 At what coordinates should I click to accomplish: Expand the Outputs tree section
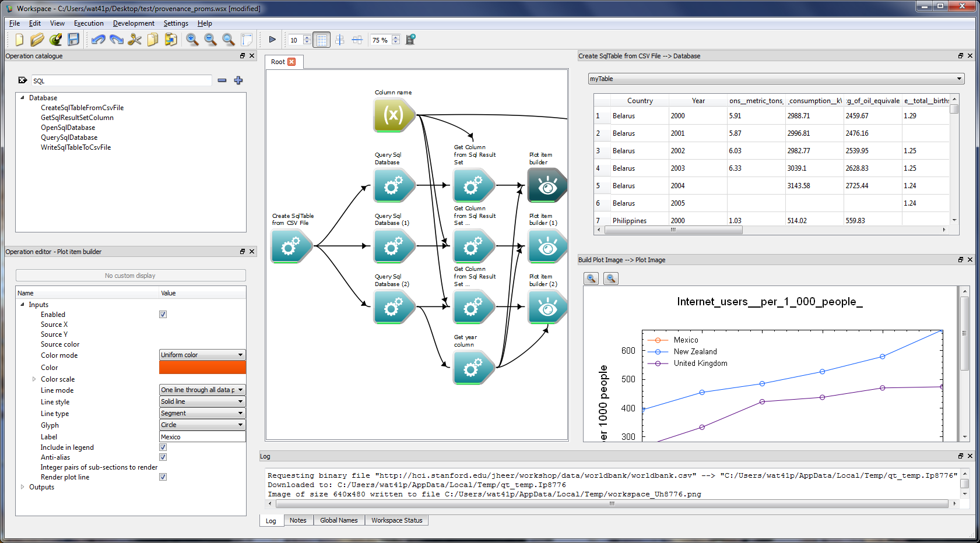[23, 487]
